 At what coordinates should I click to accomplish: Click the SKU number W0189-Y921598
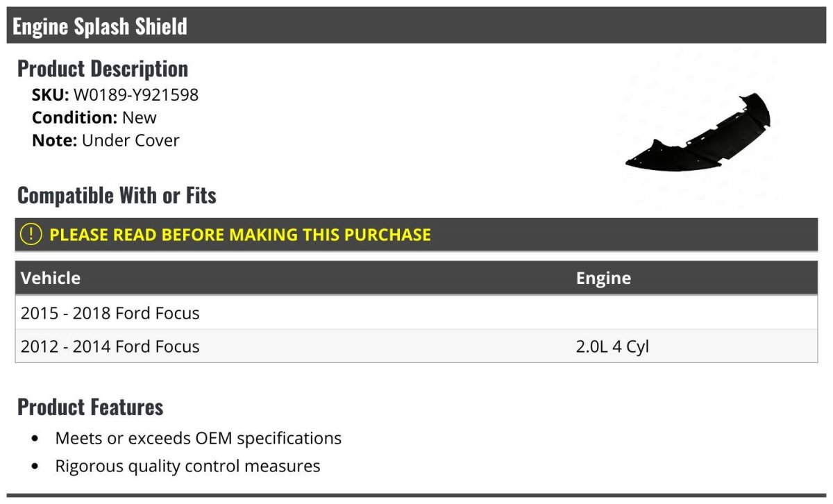coord(136,94)
